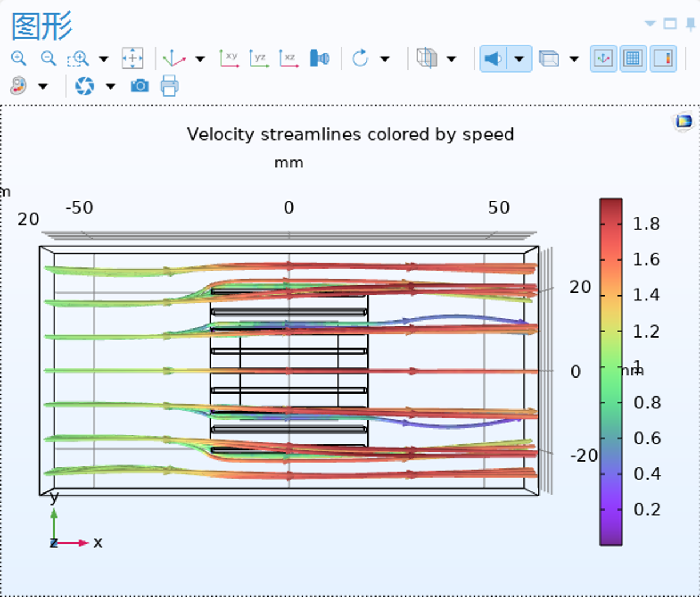700x597 pixels.
Task: Click the rainbow speed color legend bar
Action: pos(611,372)
